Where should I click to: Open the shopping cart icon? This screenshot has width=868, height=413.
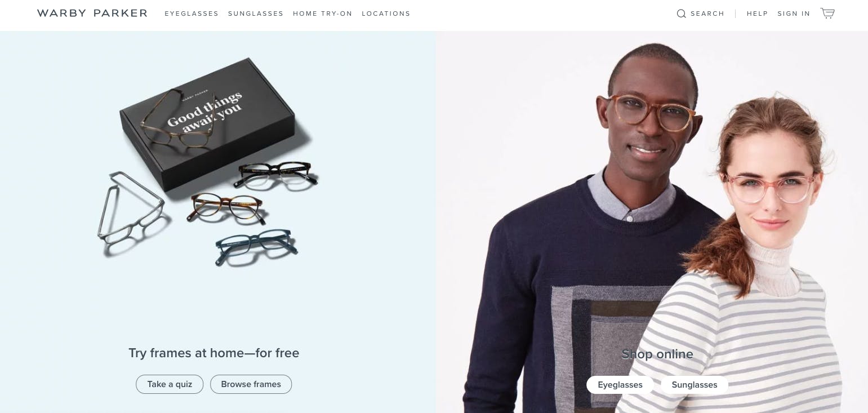pos(827,14)
